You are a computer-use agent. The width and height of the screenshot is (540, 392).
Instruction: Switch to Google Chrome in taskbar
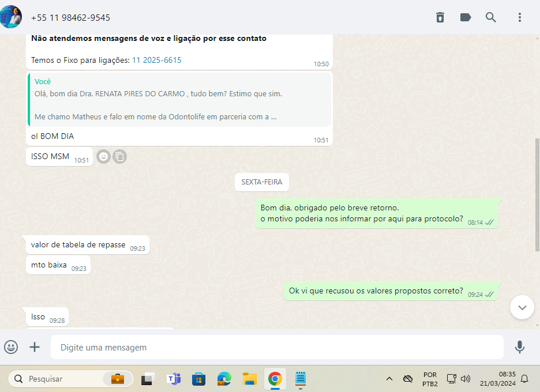click(x=275, y=379)
